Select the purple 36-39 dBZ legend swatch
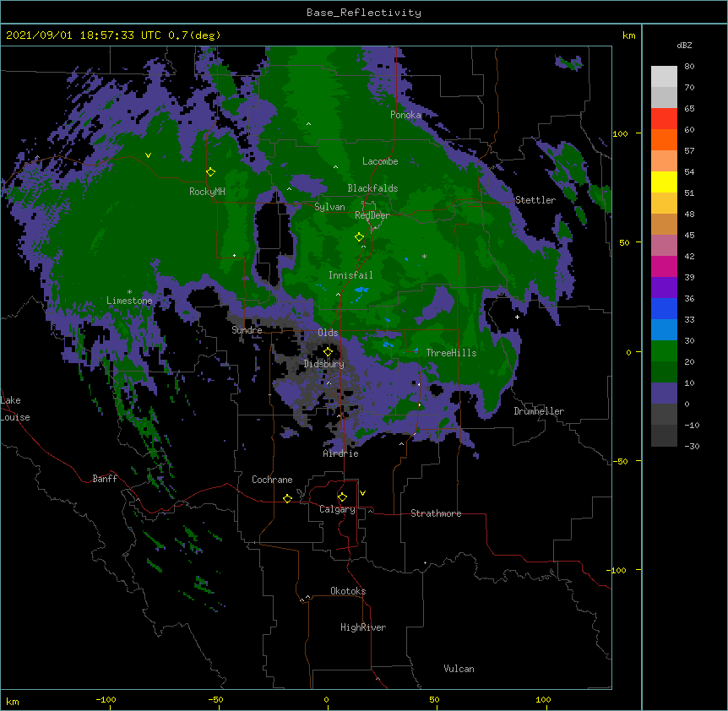This screenshot has height=711, width=728. 664,287
